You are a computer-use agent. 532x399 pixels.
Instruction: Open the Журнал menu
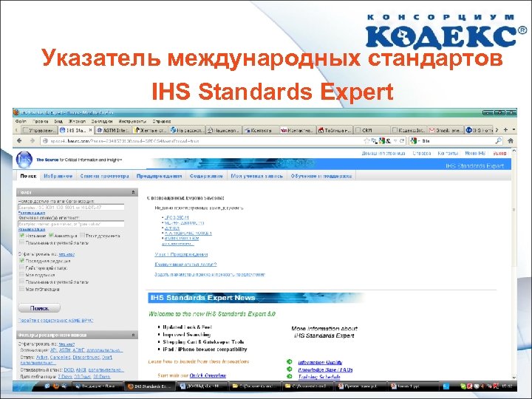coord(77,121)
